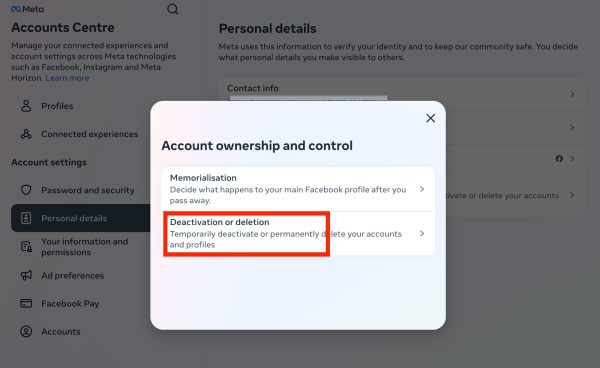
Task: Close the Account ownership and control dialog
Action: point(430,118)
